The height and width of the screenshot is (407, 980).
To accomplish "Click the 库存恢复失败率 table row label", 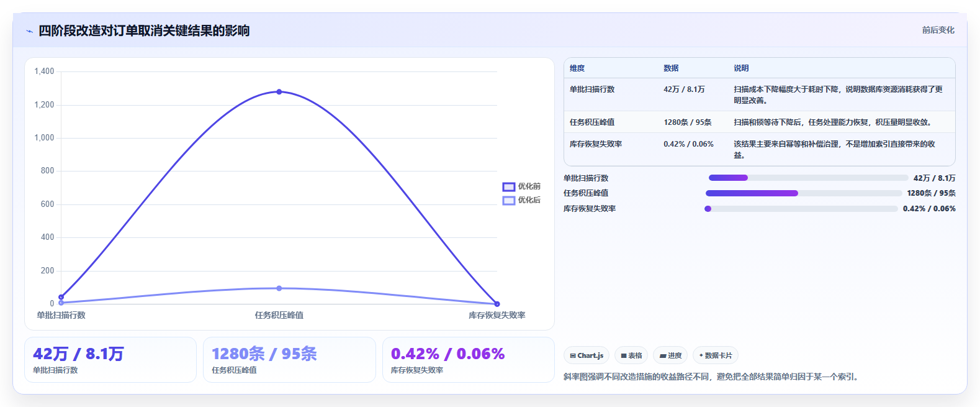I will [596, 144].
